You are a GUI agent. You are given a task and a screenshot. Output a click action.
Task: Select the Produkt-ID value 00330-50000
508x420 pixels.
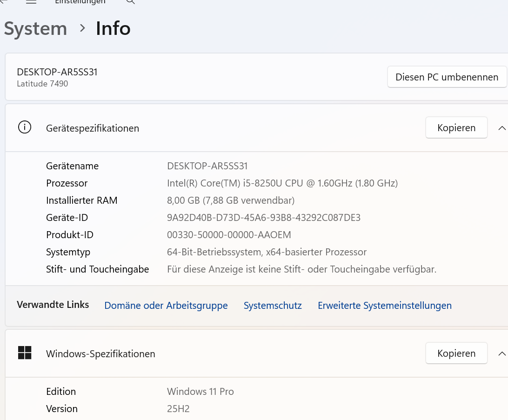[229, 234]
